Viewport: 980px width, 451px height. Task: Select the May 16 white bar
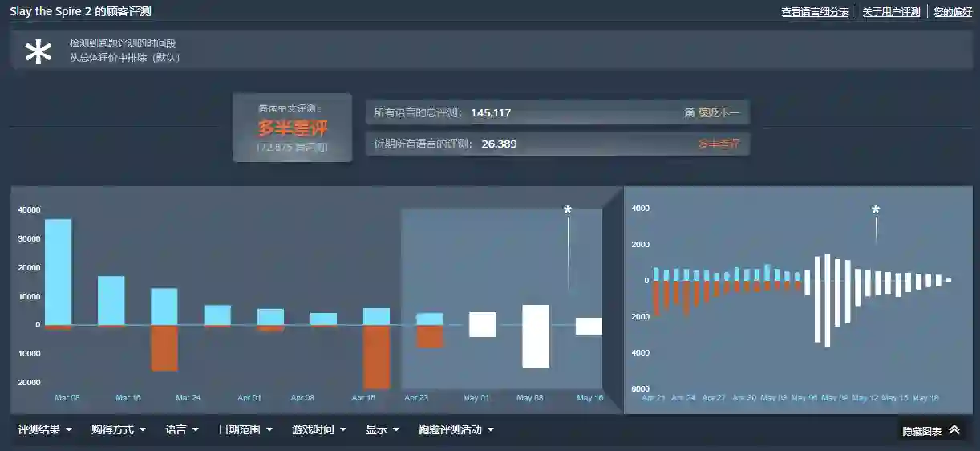coord(589,326)
